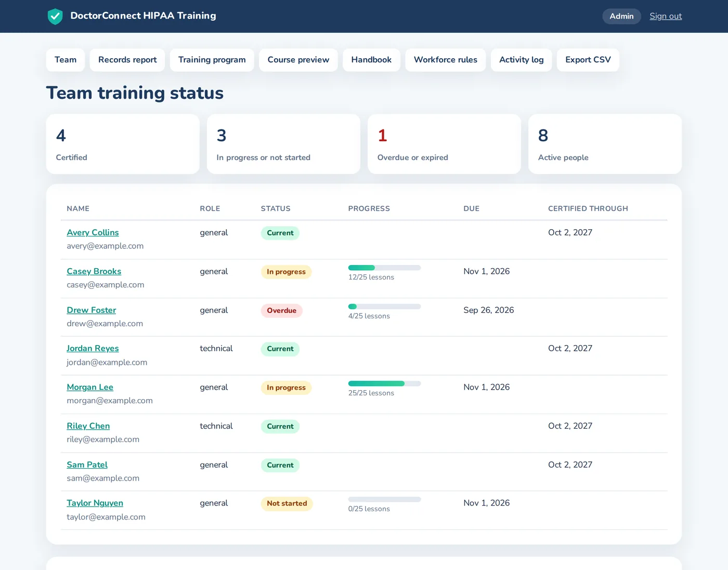Open Sam Patel profile link
Image resolution: width=728 pixels, height=570 pixels.
point(87,465)
